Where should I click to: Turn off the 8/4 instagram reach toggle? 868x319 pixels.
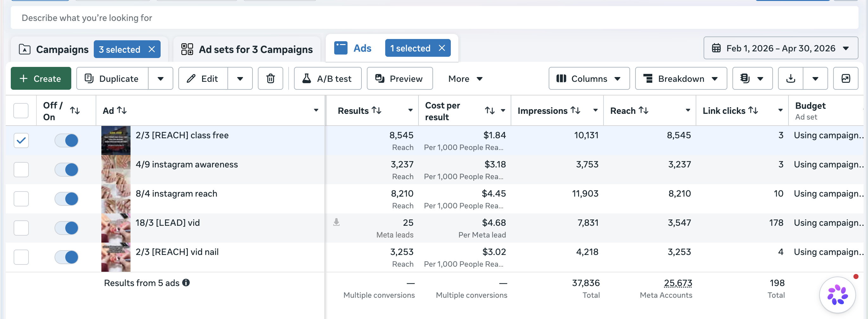(x=67, y=199)
